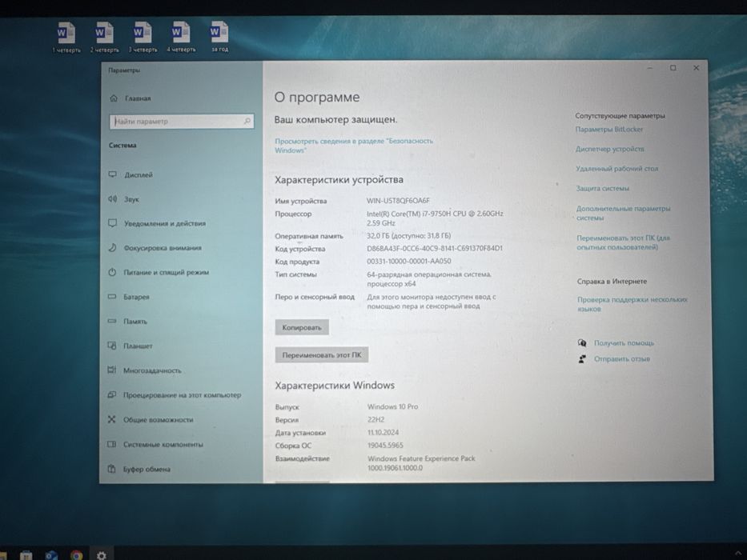Screen dimensions: 747x560
Task: Open Проверка поддержки нескольких языков link
Action: [633, 304]
